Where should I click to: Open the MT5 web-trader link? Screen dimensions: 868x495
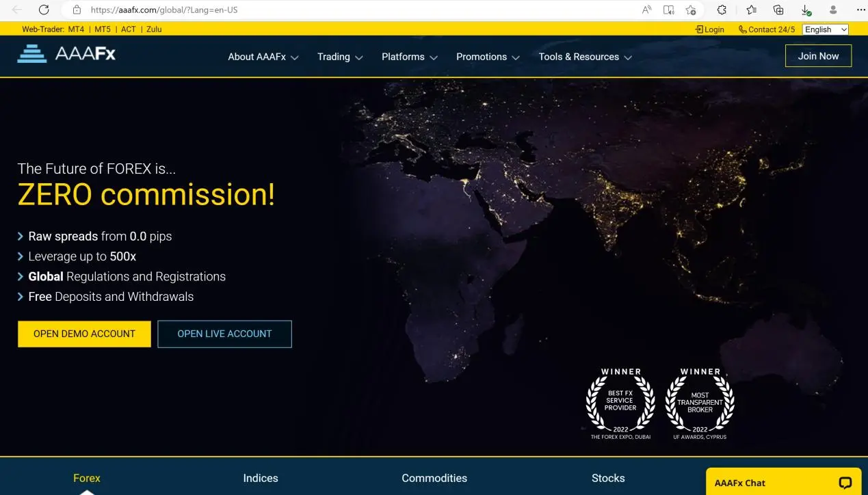pos(103,29)
